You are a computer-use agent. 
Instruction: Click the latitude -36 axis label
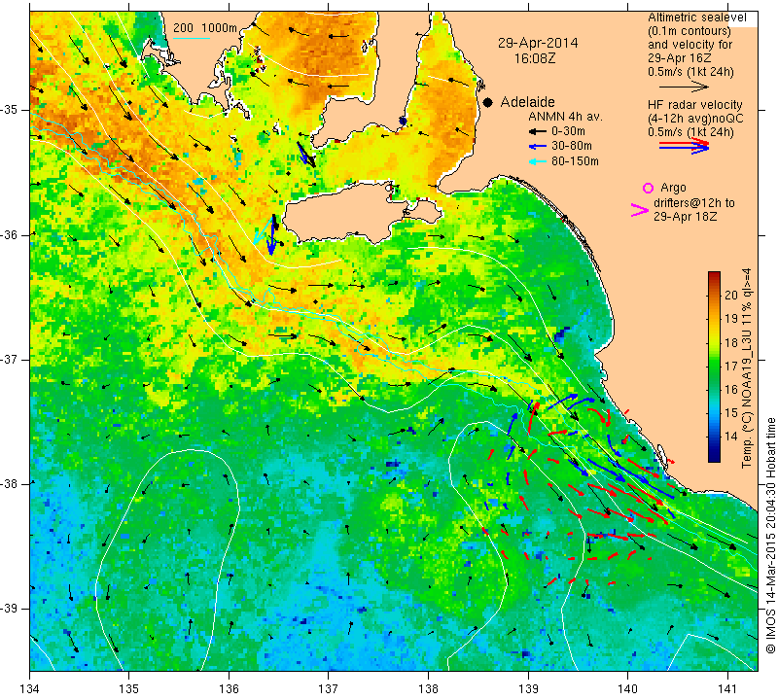pos(10,234)
